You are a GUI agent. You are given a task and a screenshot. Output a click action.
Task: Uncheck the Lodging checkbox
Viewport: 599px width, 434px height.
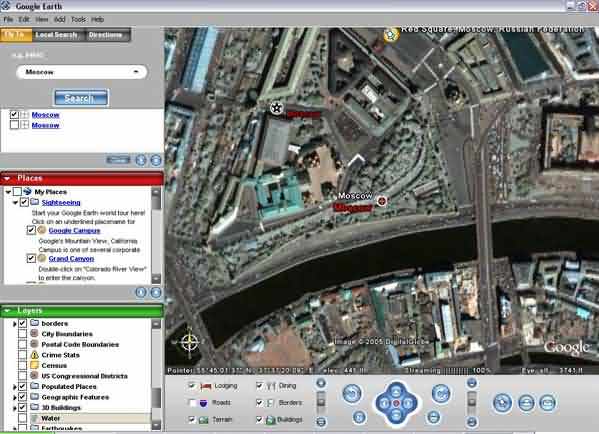192,385
